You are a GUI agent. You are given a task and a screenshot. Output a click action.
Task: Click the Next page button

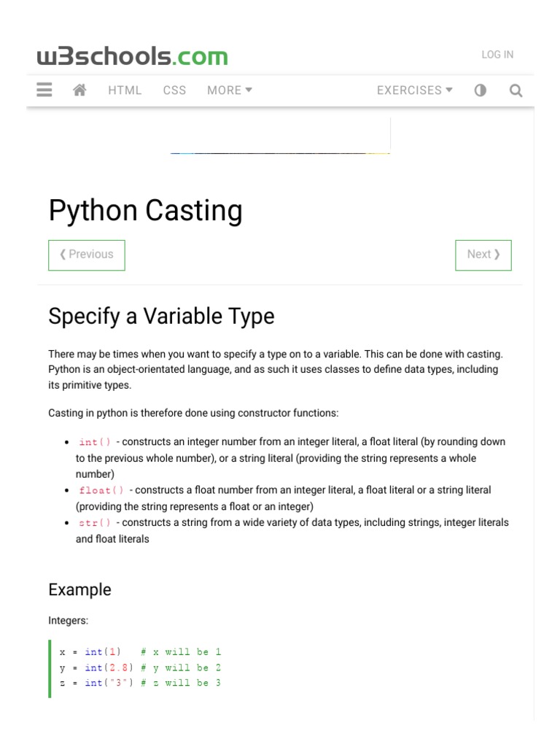pyautogui.click(x=483, y=255)
